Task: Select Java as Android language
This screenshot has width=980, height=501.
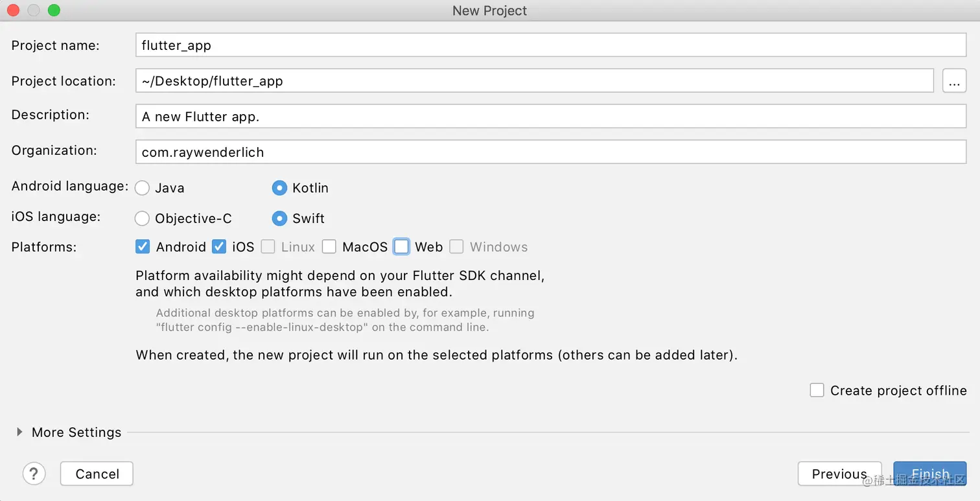Action: tap(142, 188)
